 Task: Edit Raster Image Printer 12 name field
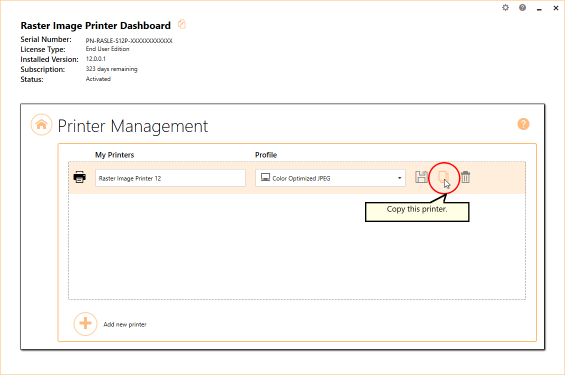click(x=170, y=178)
